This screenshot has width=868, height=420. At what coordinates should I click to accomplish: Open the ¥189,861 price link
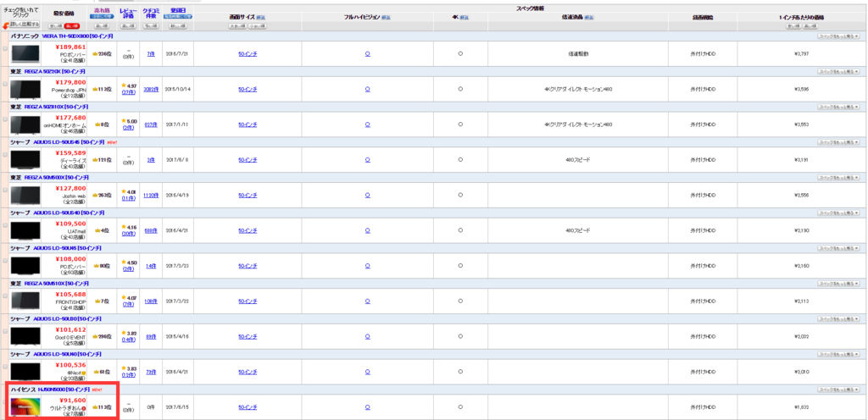pos(71,47)
